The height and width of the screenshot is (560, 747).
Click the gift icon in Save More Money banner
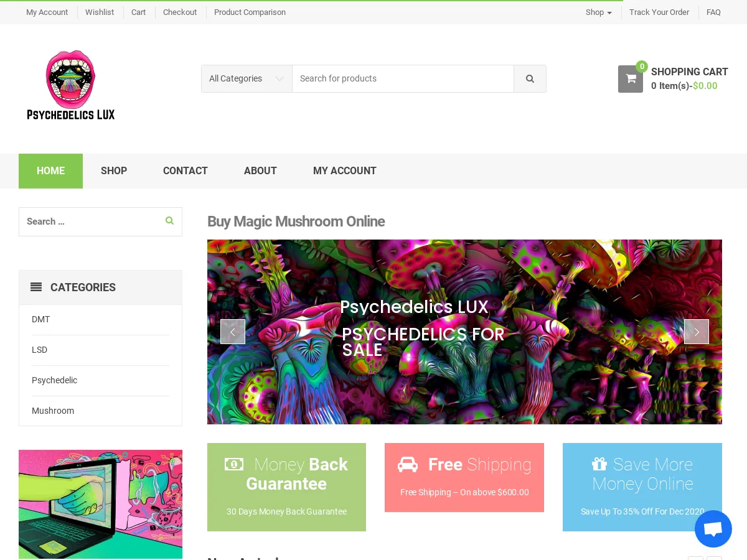point(599,464)
